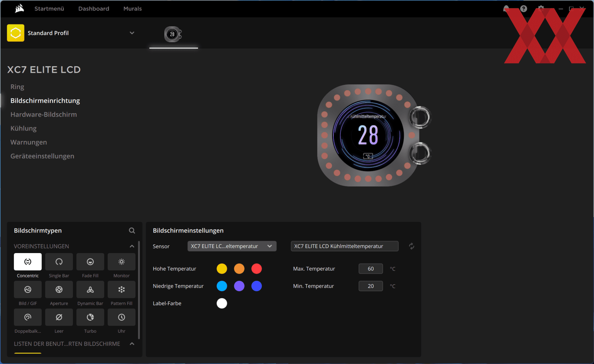594x364 pixels.
Task: Select the Dynamic Bar screen type
Action: (90, 290)
